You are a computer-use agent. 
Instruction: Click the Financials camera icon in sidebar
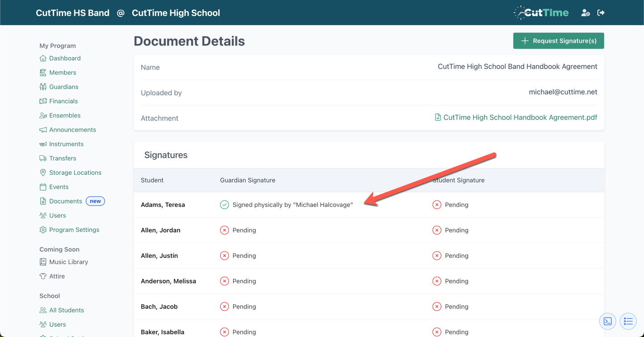click(42, 101)
